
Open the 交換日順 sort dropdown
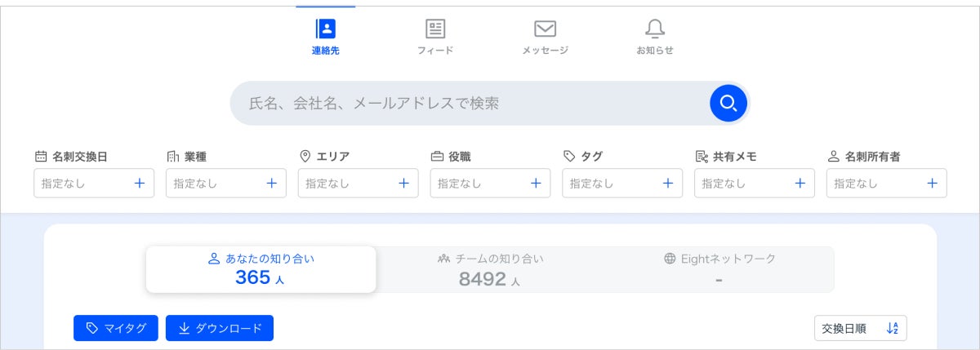click(x=860, y=328)
